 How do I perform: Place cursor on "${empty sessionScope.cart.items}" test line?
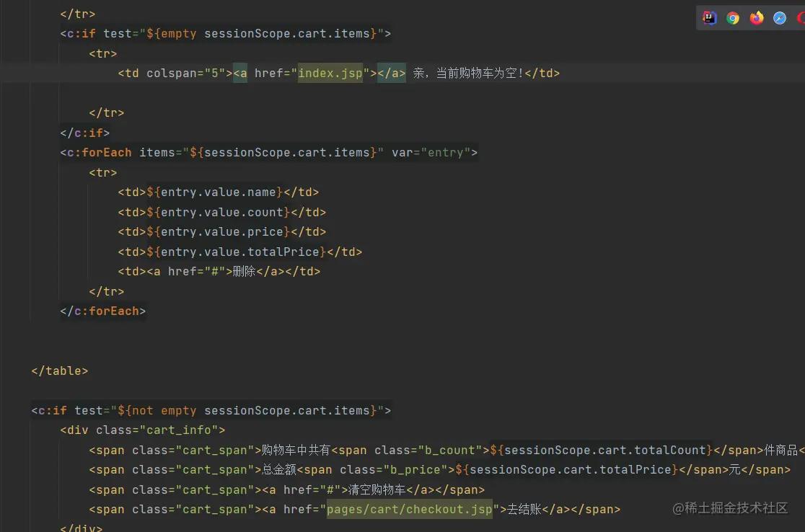click(x=225, y=34)
